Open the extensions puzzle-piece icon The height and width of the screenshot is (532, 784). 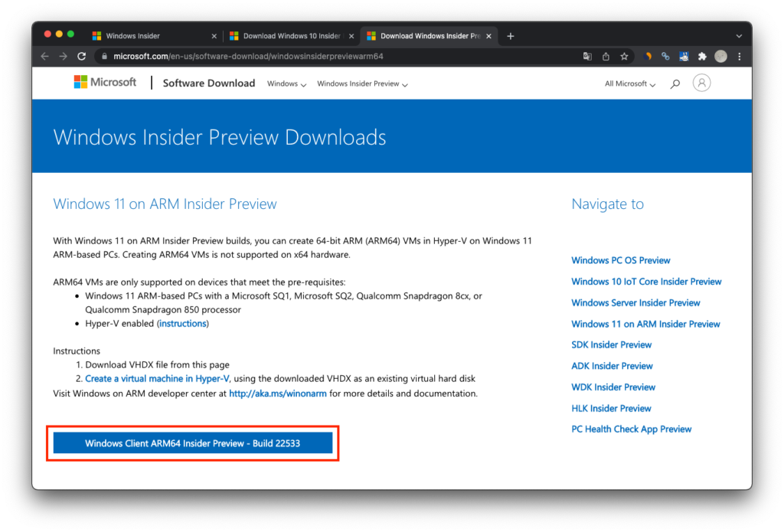702,56
